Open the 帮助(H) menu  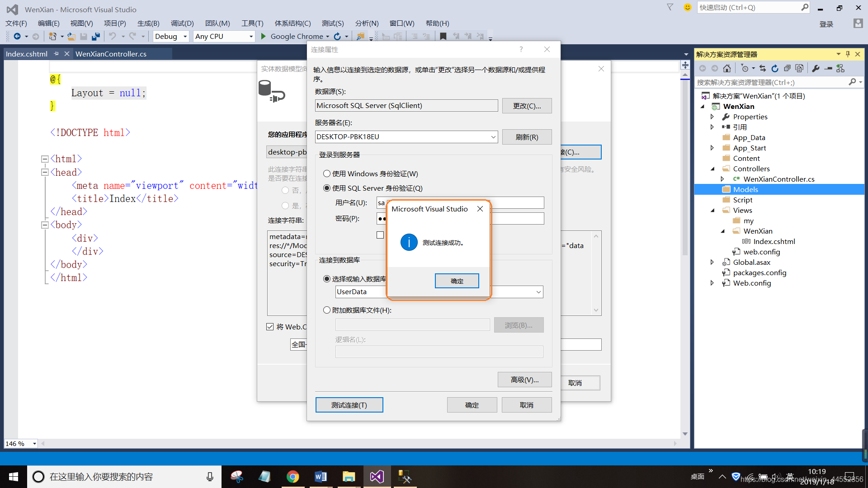(437, 23)
